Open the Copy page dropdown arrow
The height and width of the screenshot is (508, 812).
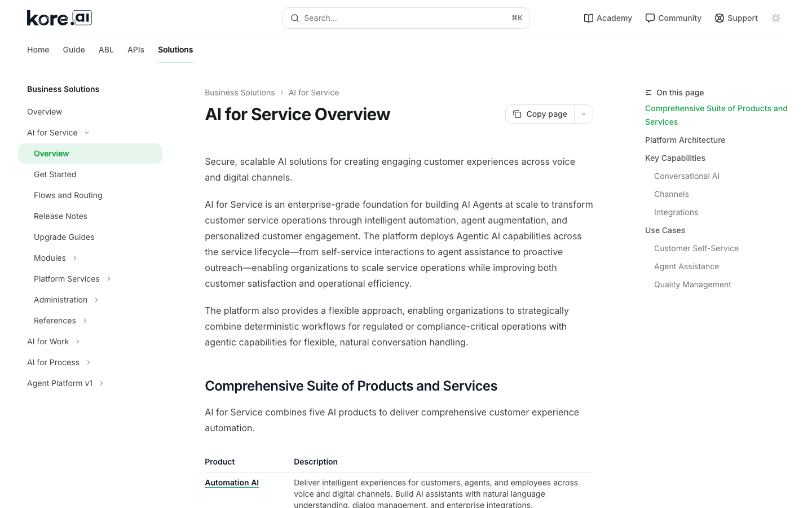coord(584,114)
